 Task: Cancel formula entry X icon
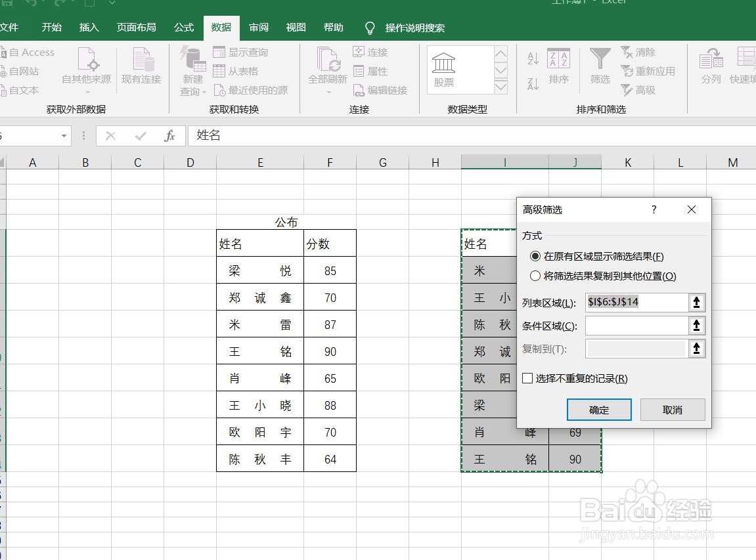tap(110, 136)
